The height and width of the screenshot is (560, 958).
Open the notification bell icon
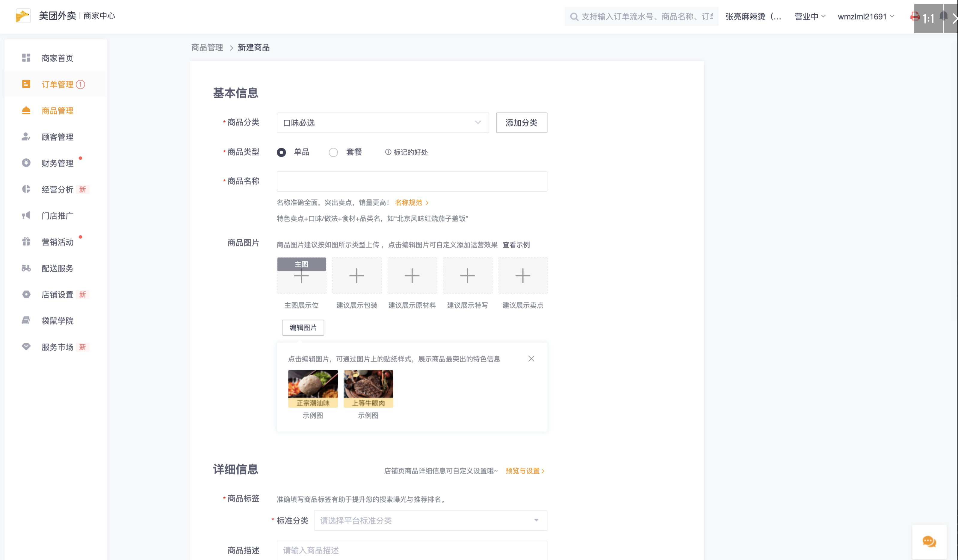click(x=944, y=16)
